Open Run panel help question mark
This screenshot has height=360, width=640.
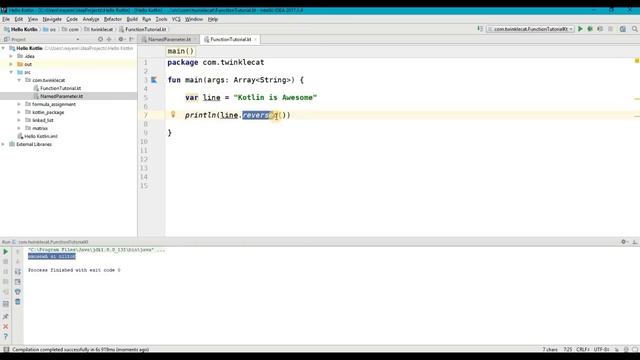tap(6, 336)
